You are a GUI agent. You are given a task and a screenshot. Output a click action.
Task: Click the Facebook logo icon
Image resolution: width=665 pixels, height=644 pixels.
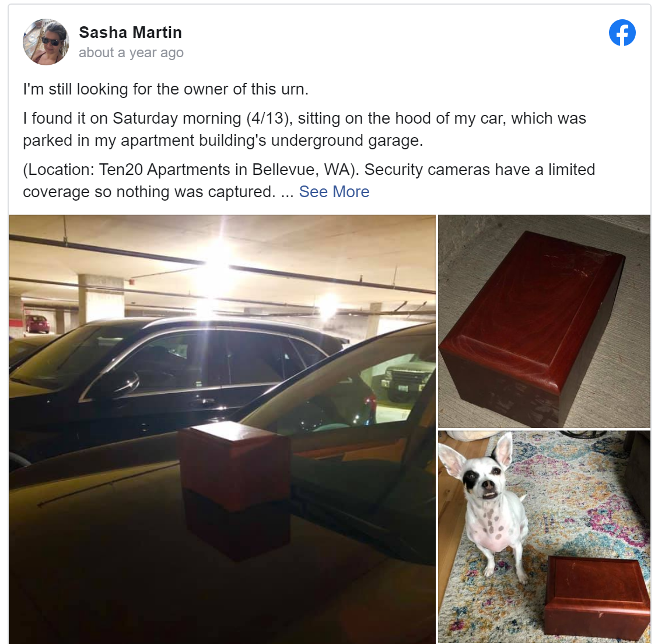tap(622, 33)
